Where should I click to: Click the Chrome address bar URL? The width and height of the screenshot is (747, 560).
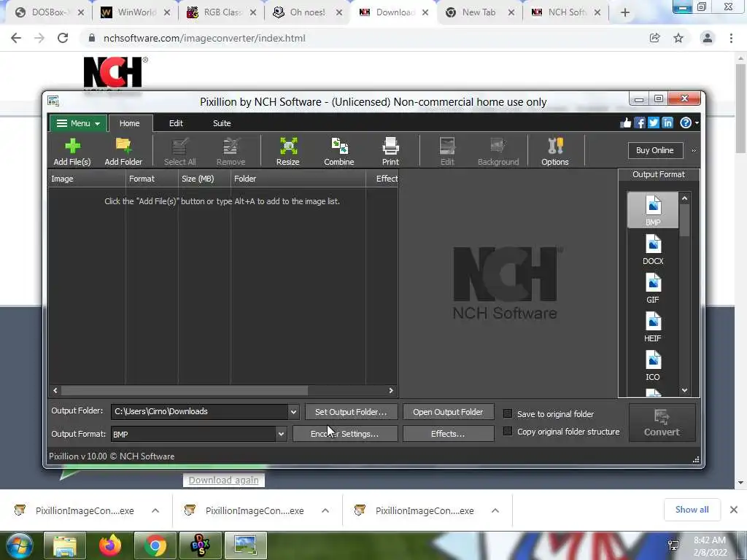click(204, 38)
